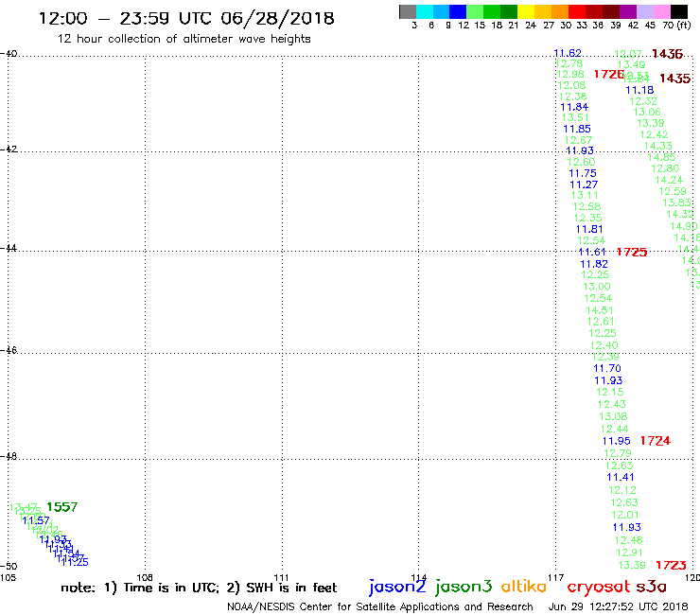Select the black swatch at the legend's end
The image size is (700, 615).
678,11
